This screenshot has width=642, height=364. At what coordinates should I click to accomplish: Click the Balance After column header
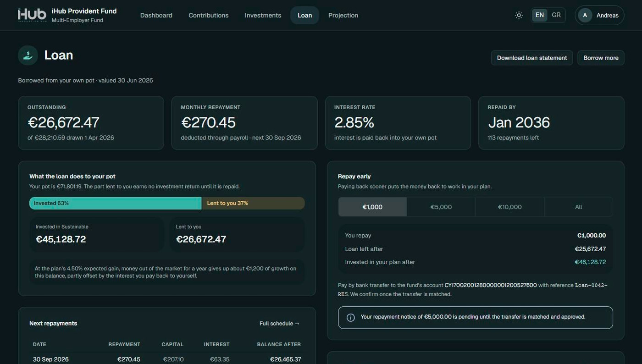pyautogui.click(x=279, y=344)
